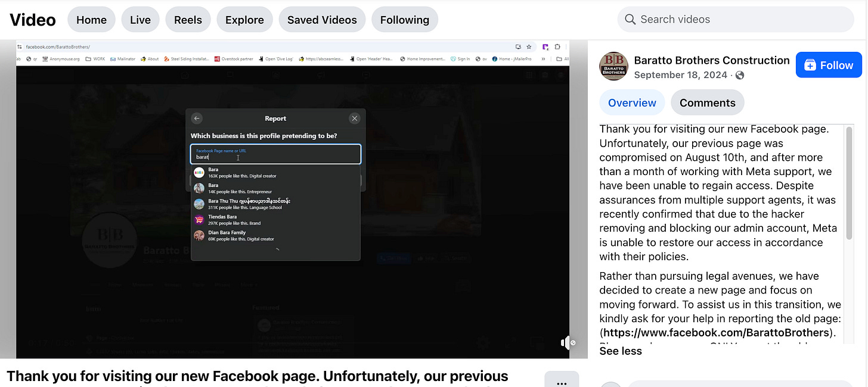Click the description panel scrollbar
The height and width of the screenshot is (387, 868).
[x=850, y=183]
